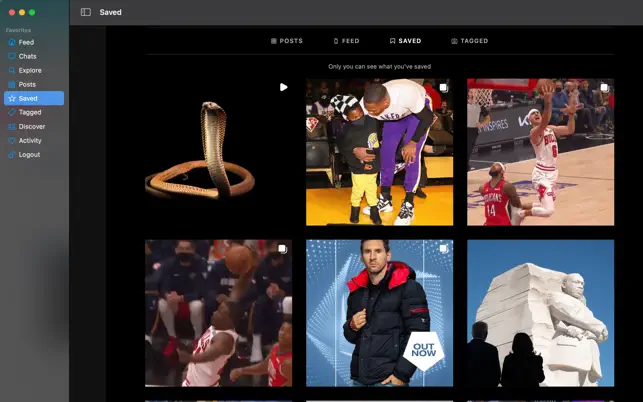The width and height of the screenshot is (643, 402).
Task: Click the yellow minimize window button
Action: tap(22, 12)
